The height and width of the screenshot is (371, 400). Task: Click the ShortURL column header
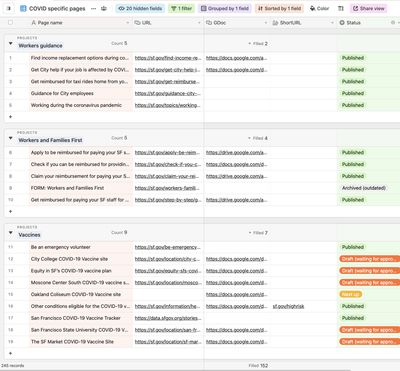click(x=303, y=23)
